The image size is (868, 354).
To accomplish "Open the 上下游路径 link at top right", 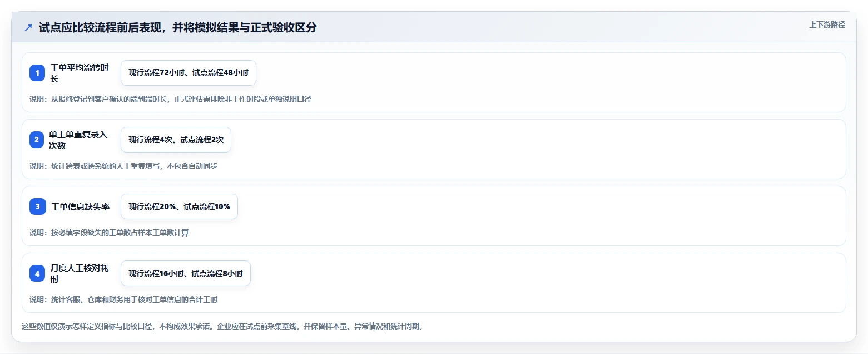I will point(827,24).
